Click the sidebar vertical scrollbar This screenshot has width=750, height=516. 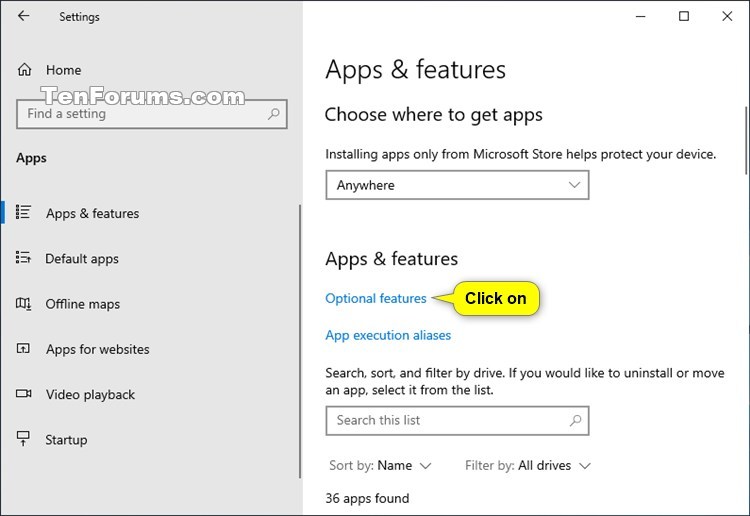[300, 341]
